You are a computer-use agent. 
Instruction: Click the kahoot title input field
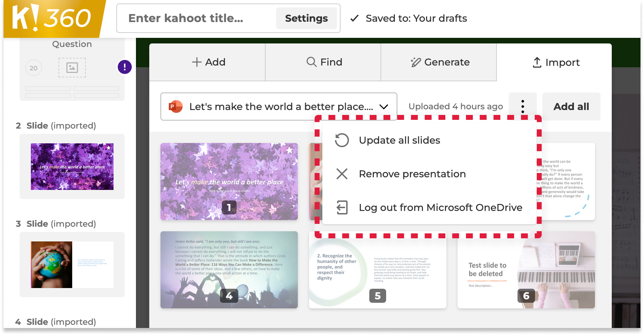coord(196,18)
